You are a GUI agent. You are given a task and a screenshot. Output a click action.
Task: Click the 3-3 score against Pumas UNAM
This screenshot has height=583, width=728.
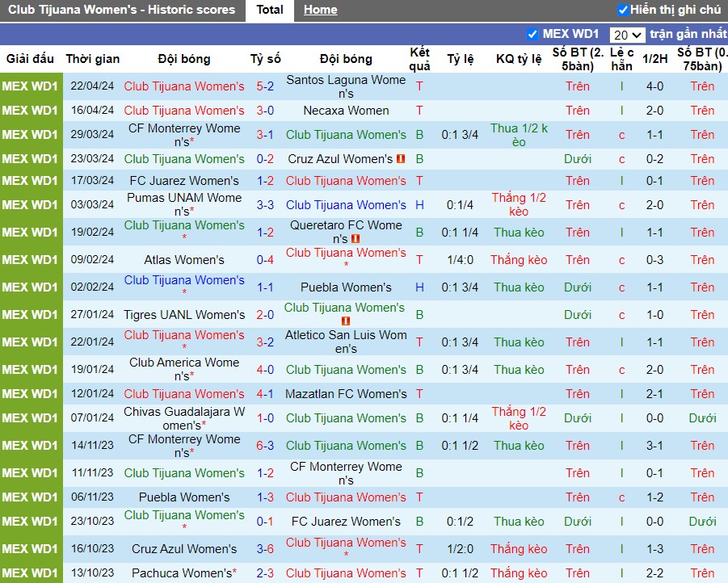pyautogui.click(x=265, y=205)
